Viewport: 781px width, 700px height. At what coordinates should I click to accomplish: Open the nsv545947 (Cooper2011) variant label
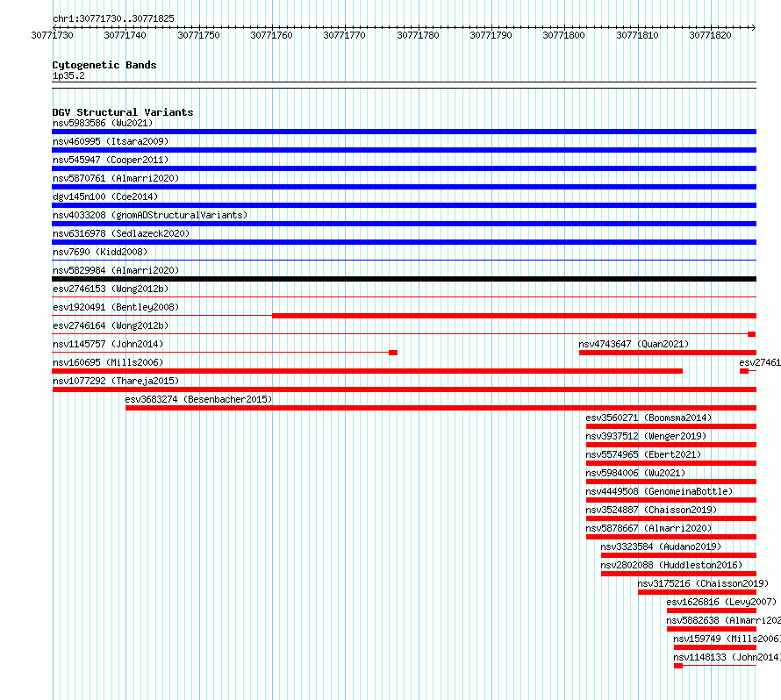pyautogui.click(x=111, y=160)
